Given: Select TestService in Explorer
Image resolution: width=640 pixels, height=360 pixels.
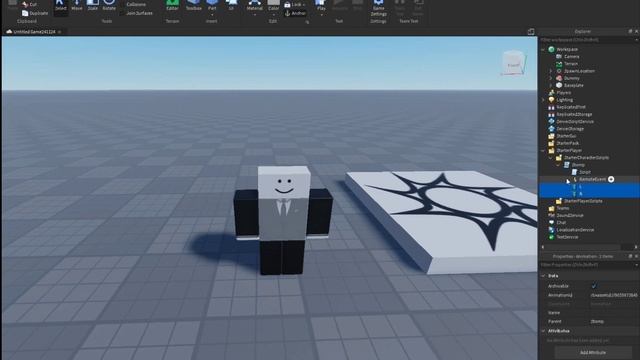Looking at the screenshot, I should point(567,237).
